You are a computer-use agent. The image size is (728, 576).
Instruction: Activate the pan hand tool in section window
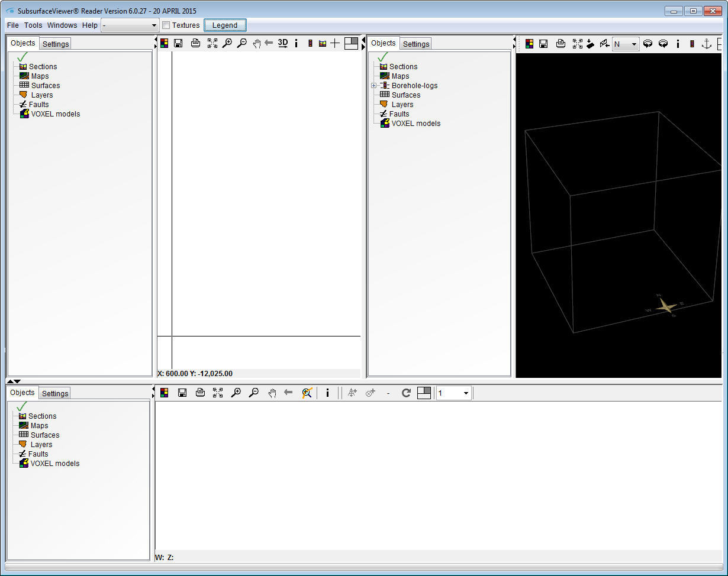[272, 393]
